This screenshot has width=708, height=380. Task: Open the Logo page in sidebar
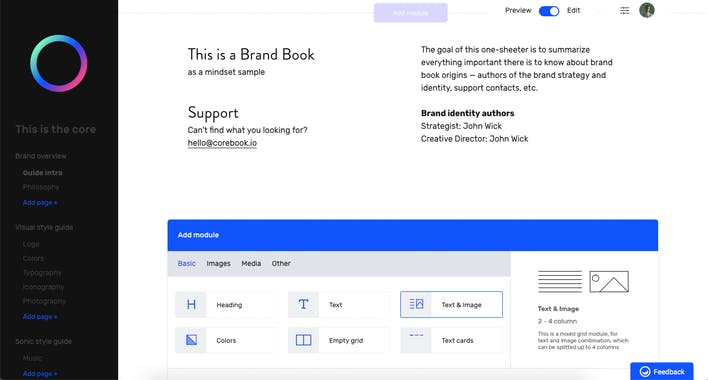pyautogui.click(x=31, y=244)
